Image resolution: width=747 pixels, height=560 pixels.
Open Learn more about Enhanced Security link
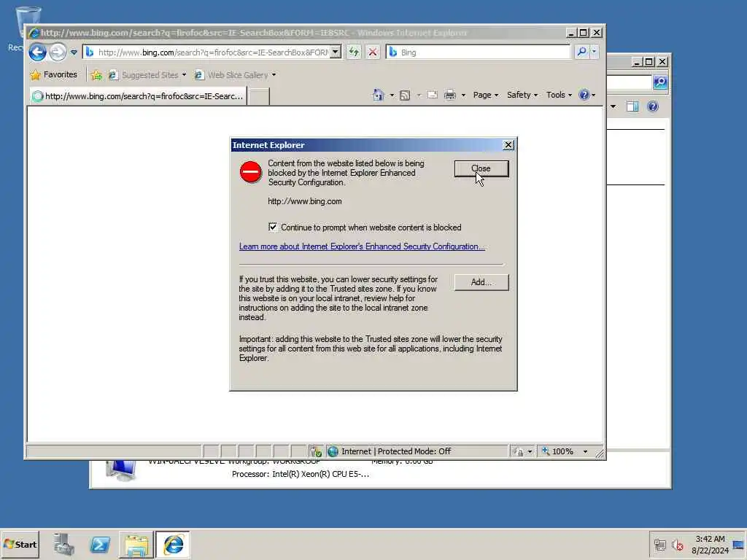click(362, 246)
